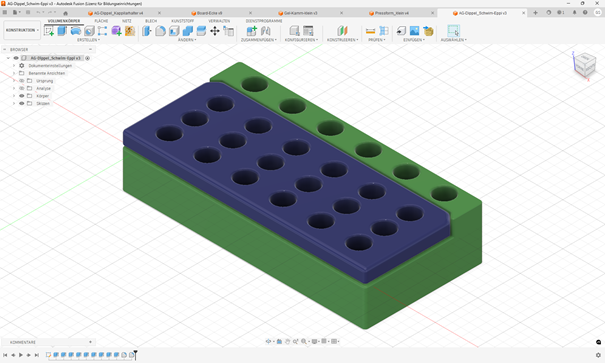
Task: Open the EINFÜGEN dropdown menu
Action: pos(414,40)
